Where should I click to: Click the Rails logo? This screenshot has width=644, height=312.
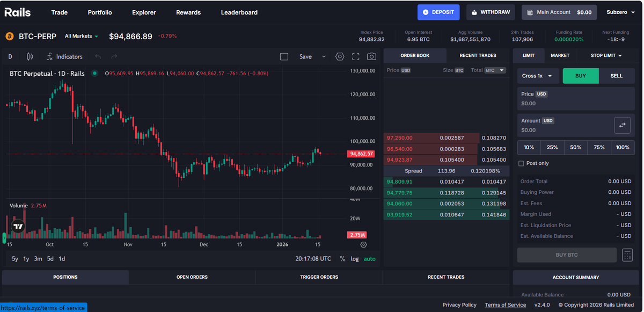point(18,12)
